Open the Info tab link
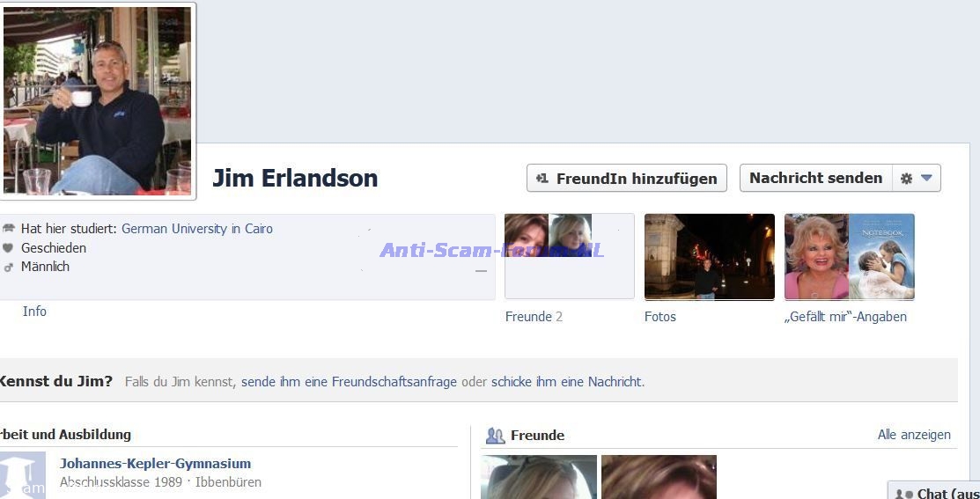This screenshot has width=980, height=499. click(34, 312)
